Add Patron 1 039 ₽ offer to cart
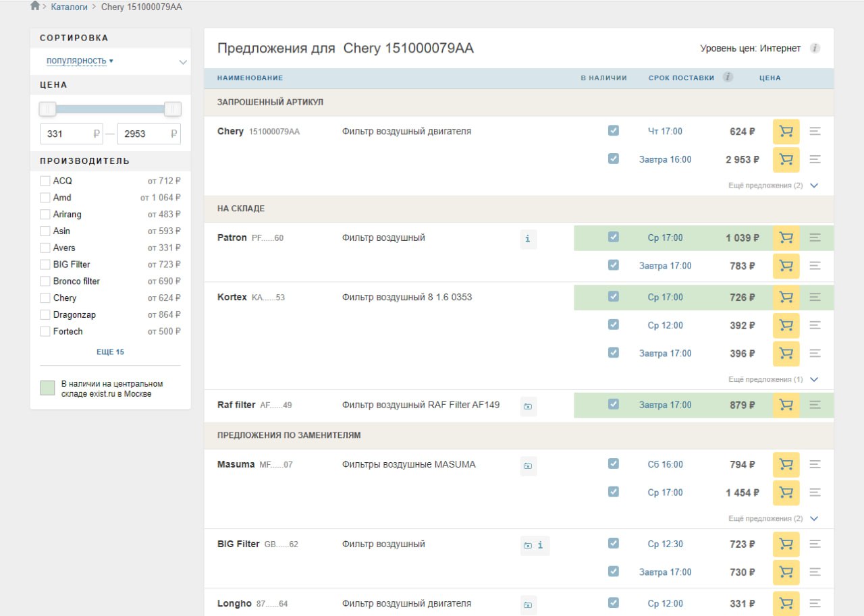Image resolution: width=864 pixels, height=616 pixels. (x=786, y=238)
